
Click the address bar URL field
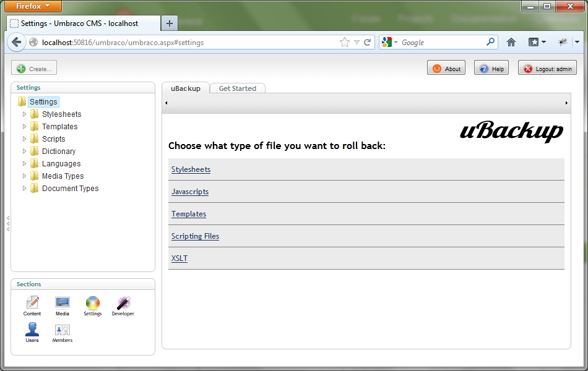point(188,42)
